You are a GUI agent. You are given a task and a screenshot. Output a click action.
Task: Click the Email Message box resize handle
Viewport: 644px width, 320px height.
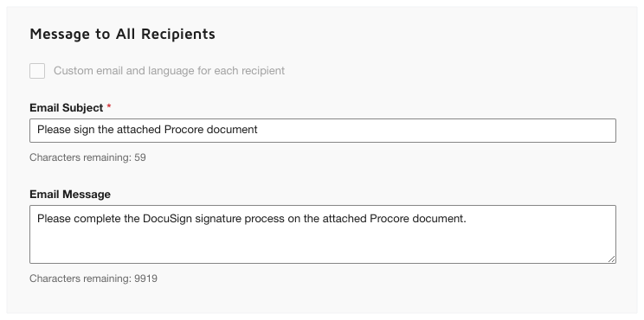coord(612,259)
